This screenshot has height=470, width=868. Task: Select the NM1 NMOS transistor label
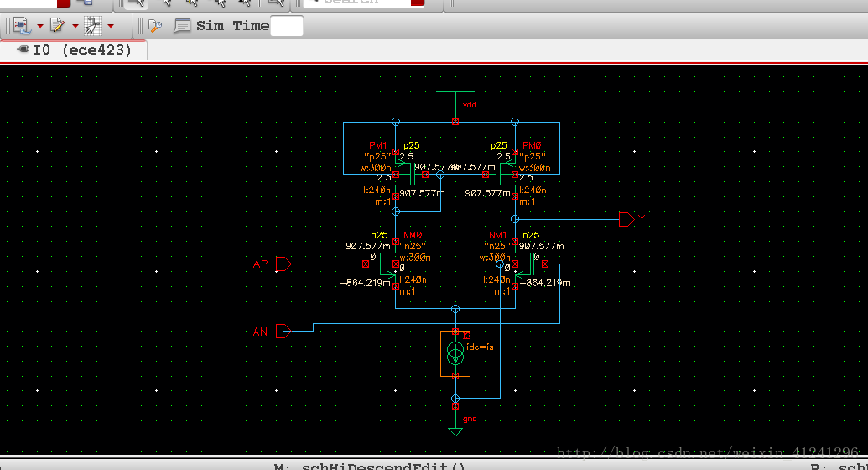click(x=499, y=236)
